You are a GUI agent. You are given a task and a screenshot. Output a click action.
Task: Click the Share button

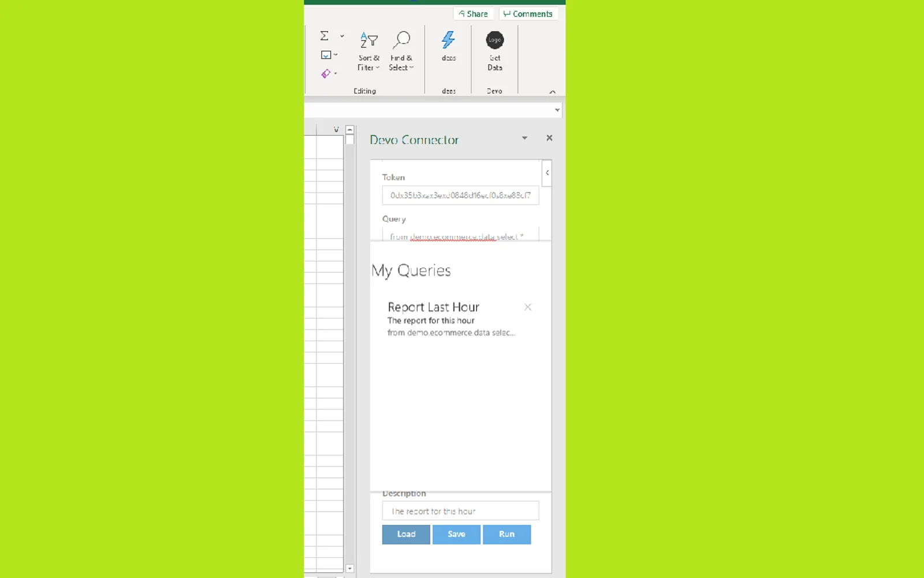(x=473, y=14)
